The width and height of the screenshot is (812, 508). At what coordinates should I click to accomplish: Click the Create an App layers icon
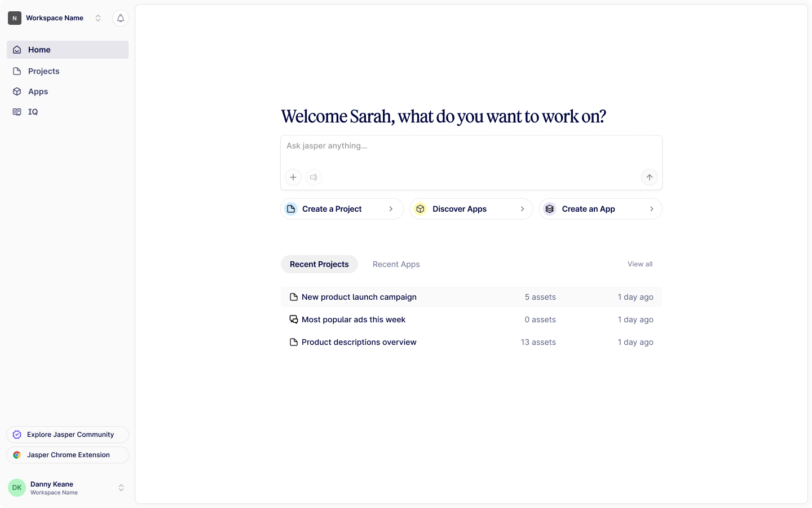pos(549,209)
